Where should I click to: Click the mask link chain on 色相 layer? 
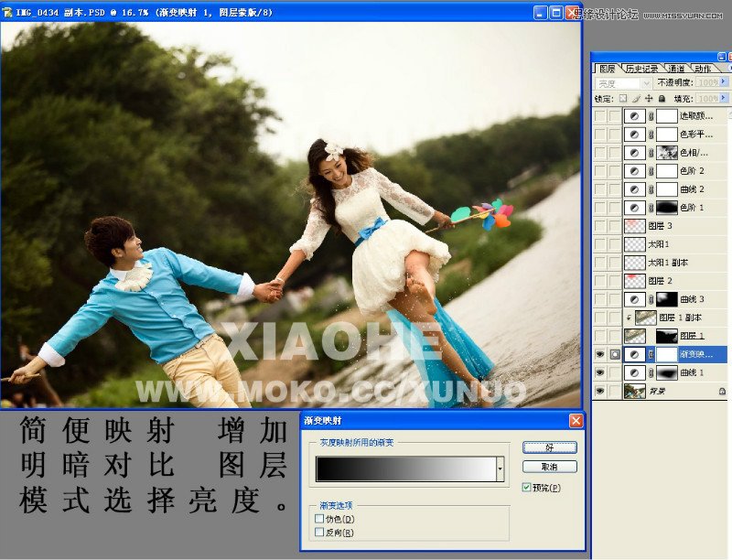pos(651,153)
